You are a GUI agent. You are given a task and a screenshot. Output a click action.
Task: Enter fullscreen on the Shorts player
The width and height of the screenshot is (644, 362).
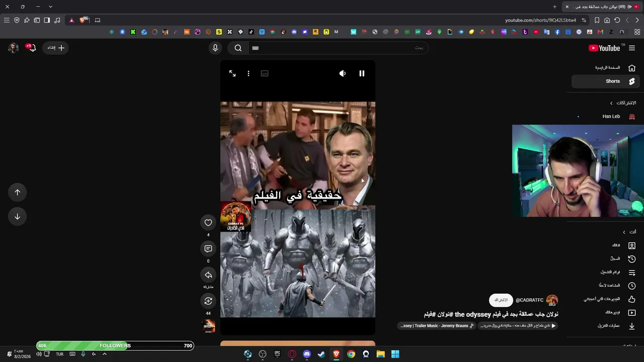(x=232, y=73)
